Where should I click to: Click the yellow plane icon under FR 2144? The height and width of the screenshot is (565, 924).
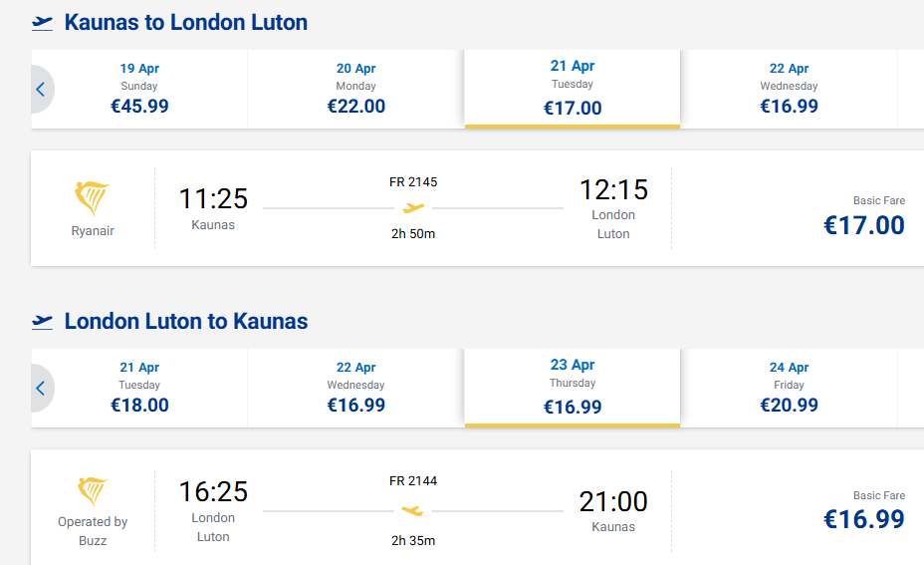[x=412, y=511]
